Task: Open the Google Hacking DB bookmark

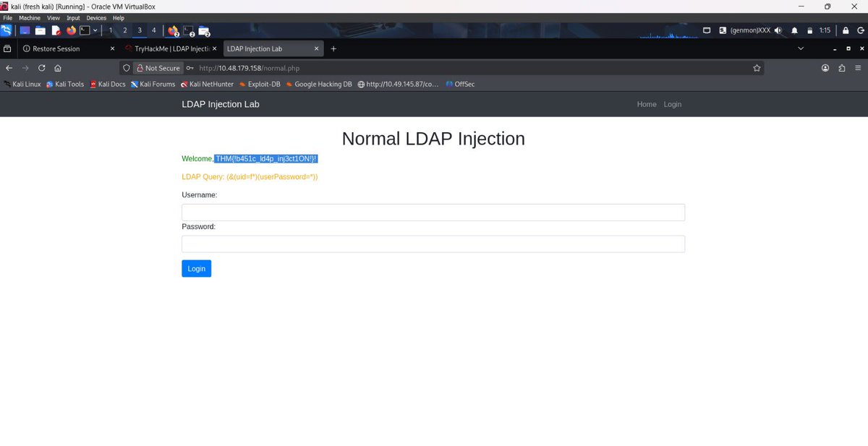Action: click(x=319, y=84)
